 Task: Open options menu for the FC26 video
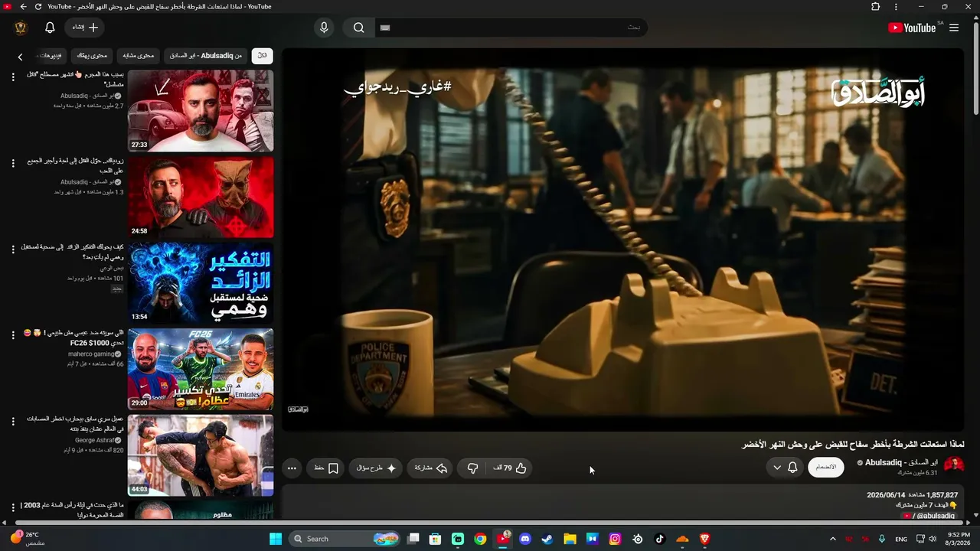point(13,335)
